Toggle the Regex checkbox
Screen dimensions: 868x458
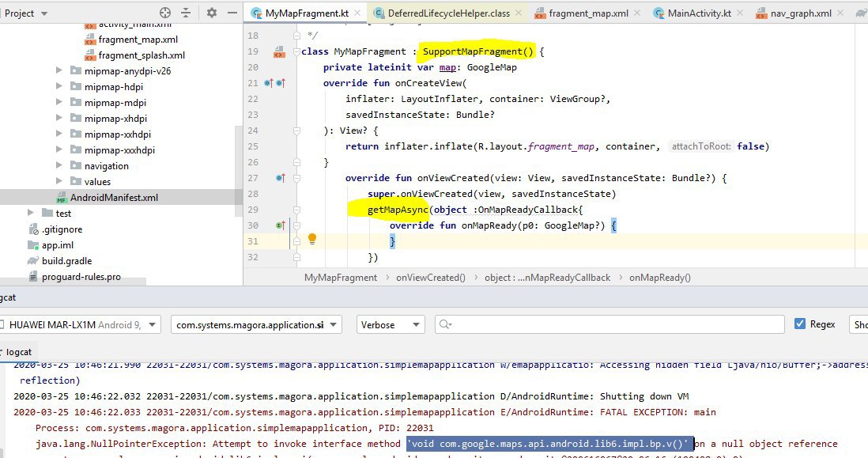800,324
